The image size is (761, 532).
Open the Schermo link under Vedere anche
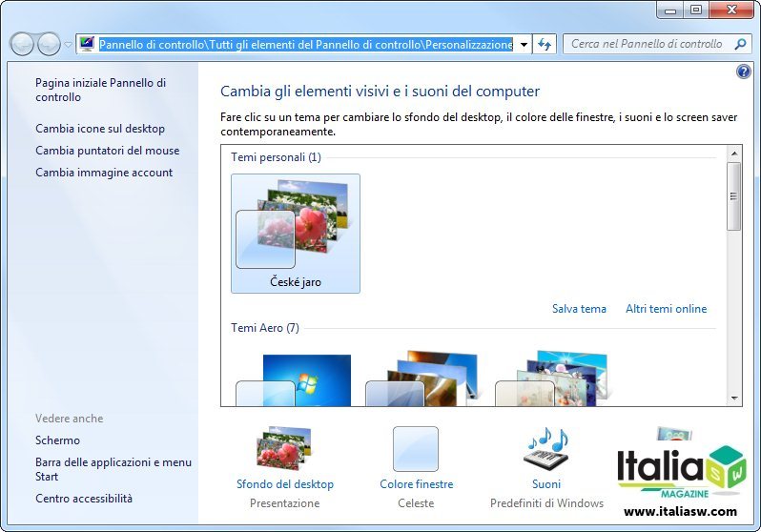(x=58, y=440)
